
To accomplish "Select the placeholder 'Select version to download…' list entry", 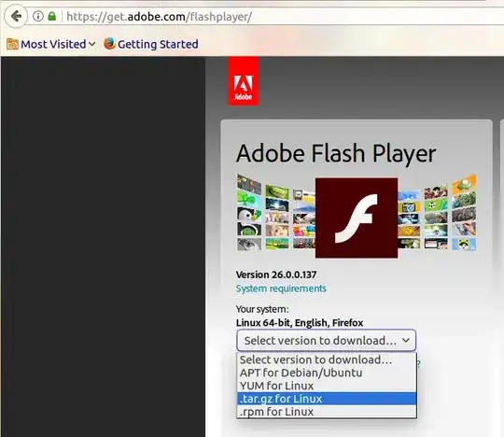I will [x=327, y=359].
